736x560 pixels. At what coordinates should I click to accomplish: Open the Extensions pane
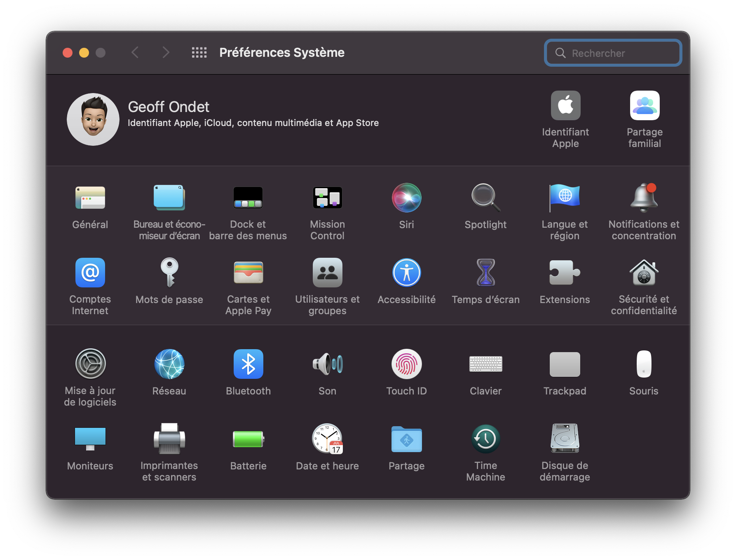(565, 273)
